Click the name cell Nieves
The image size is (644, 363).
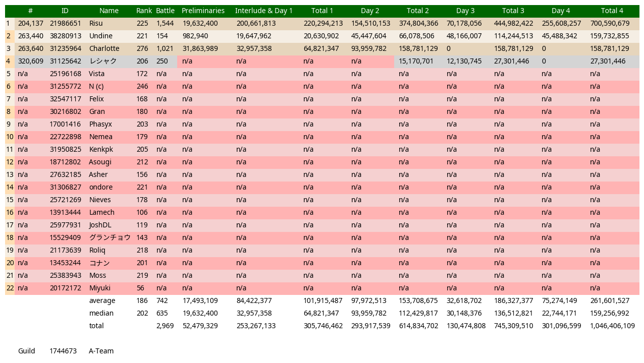[100, 200]
